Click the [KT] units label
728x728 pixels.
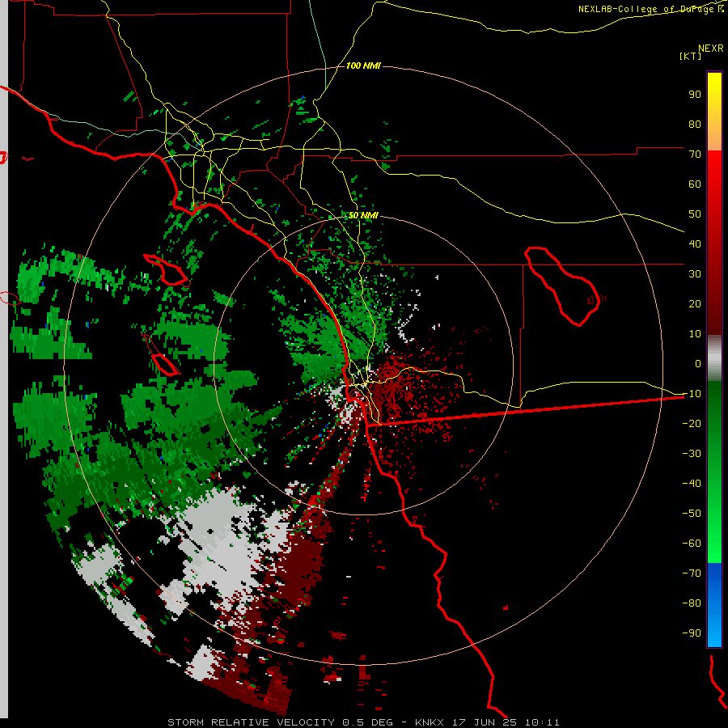691,56
